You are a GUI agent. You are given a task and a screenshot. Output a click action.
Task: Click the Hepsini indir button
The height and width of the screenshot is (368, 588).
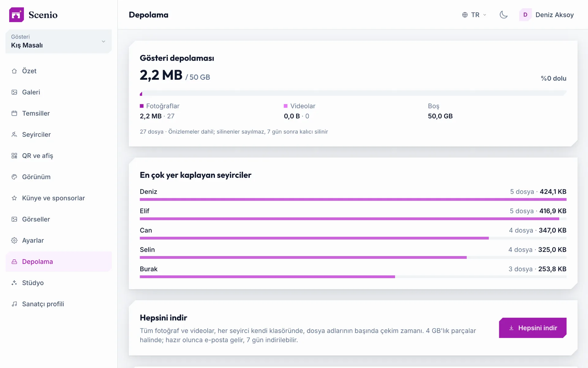point(533,328)
